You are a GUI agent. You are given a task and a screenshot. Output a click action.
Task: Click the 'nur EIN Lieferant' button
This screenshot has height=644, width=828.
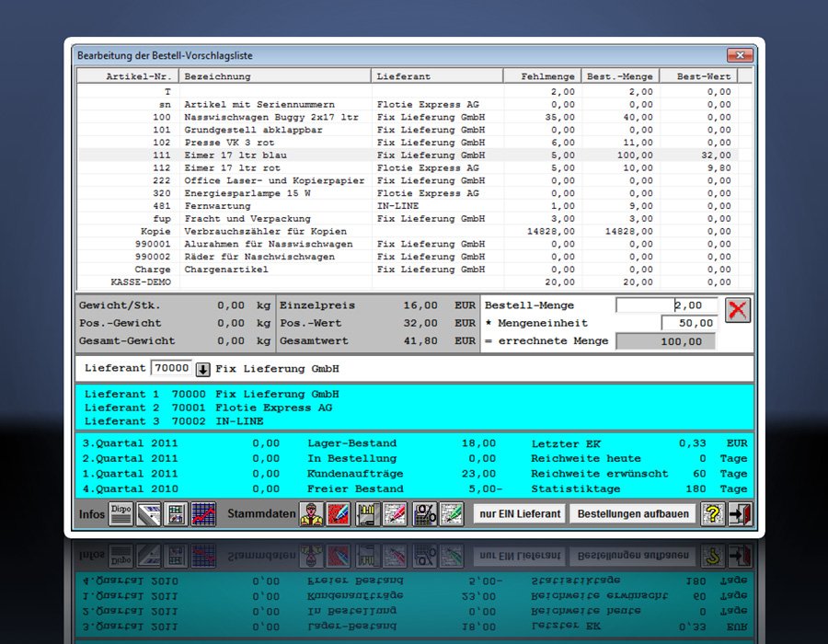point(520,513)
